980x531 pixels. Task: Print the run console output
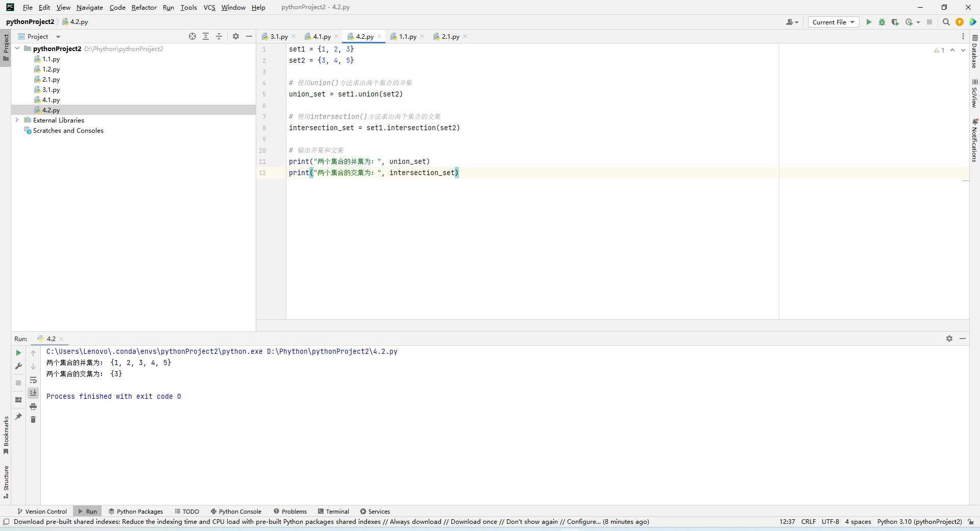tap(33, 406)
